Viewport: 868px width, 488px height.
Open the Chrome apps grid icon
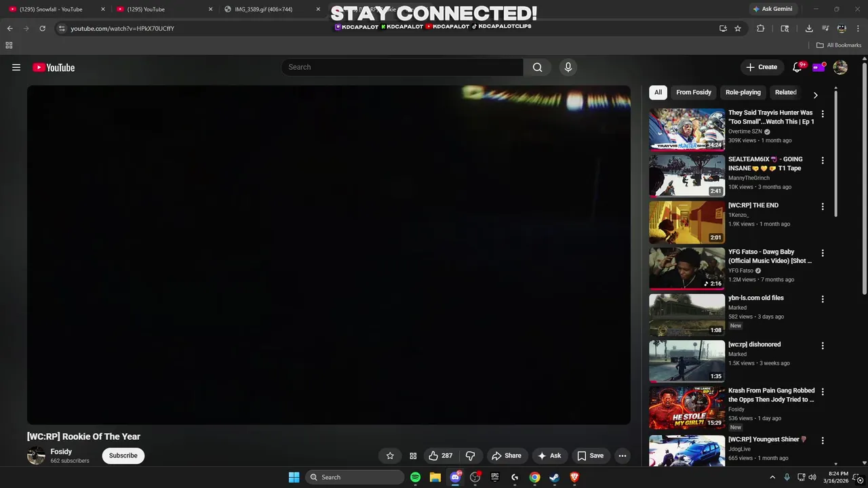coord(9,45)
